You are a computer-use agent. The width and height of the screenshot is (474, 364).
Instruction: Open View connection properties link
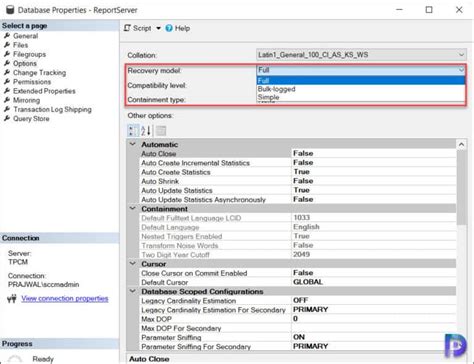(x=65, y=298)
